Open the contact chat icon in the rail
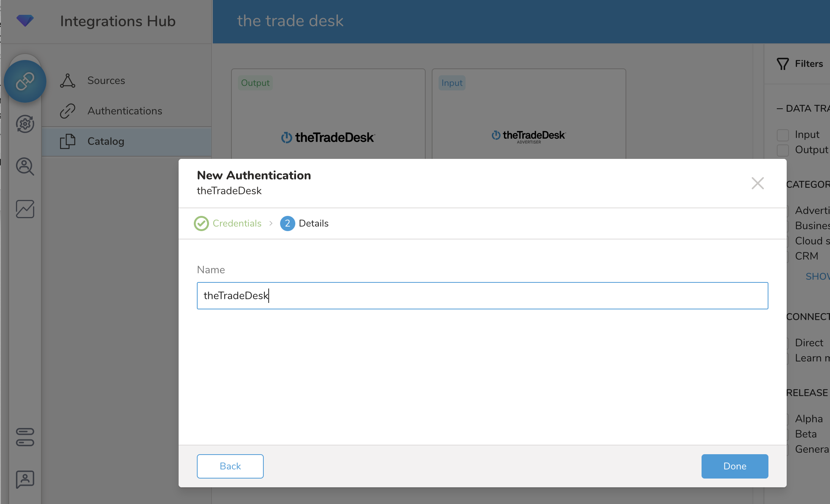This screenshot has width=830, height=504. pyautogui.click(x=25, y=479)
